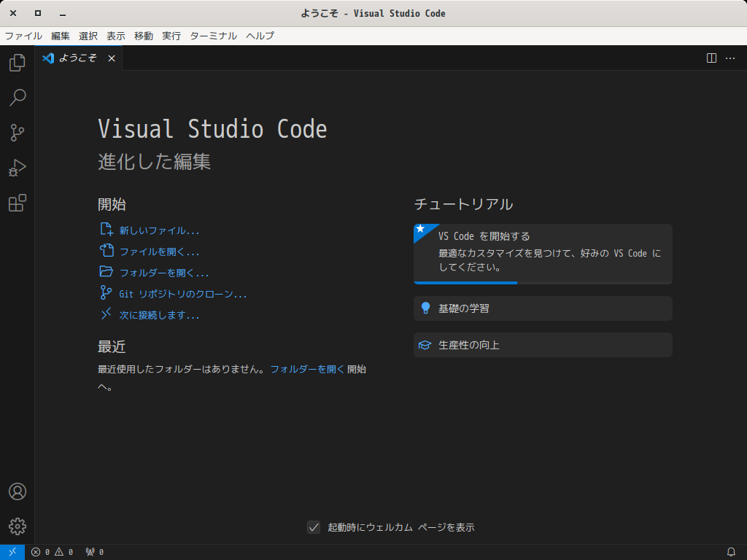747x560 pixels.
Task: Close the ようこそ tab
Action: click(112, 58)
